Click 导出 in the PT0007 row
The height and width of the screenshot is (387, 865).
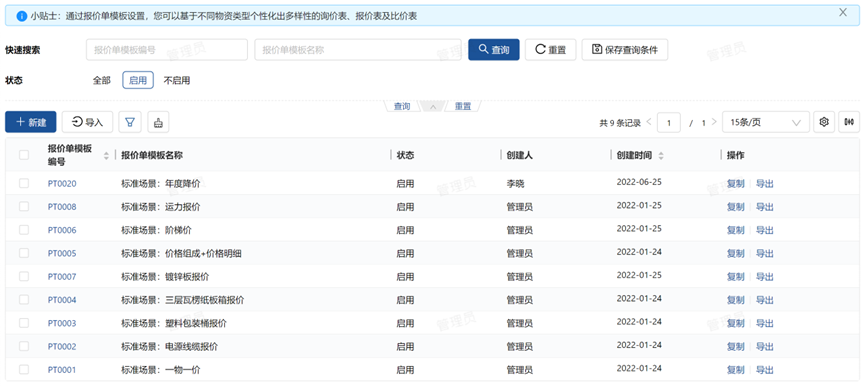coord(764,277)
